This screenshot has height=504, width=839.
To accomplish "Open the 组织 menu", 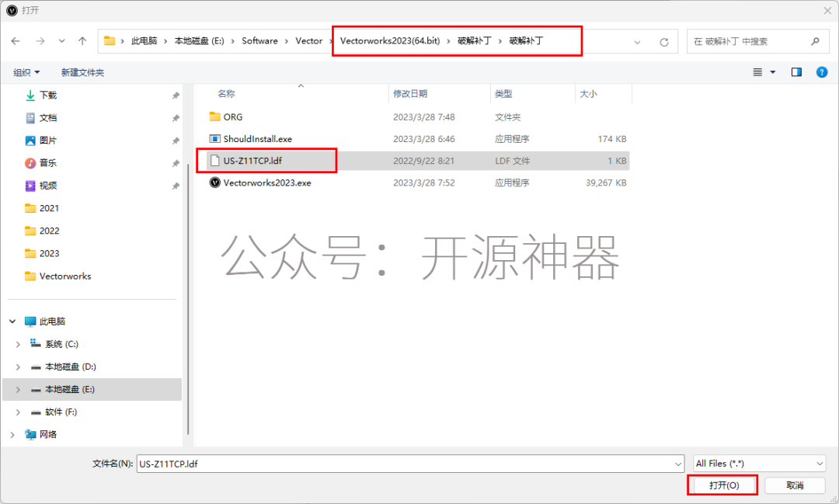I will 26,72.
